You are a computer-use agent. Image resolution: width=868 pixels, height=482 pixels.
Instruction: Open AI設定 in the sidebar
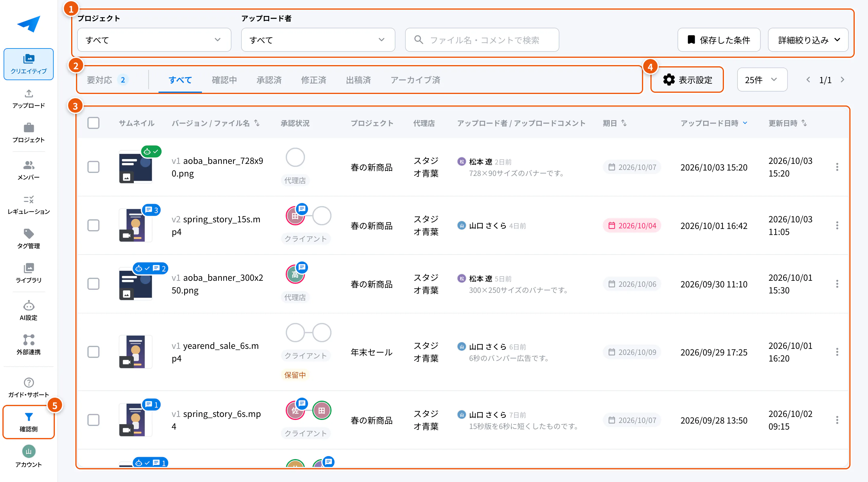click(x=29, y=311)
